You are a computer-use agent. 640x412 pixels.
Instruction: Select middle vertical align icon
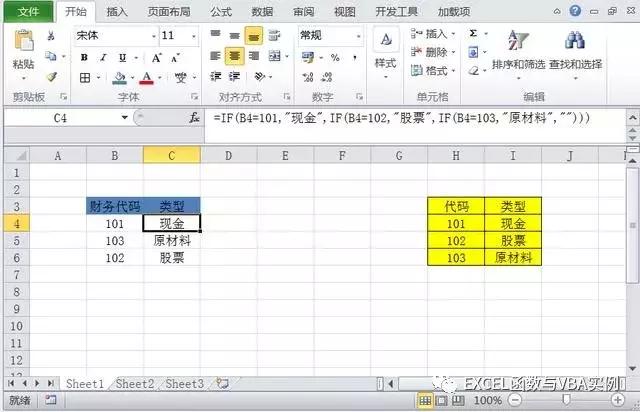tap(234, 36)
